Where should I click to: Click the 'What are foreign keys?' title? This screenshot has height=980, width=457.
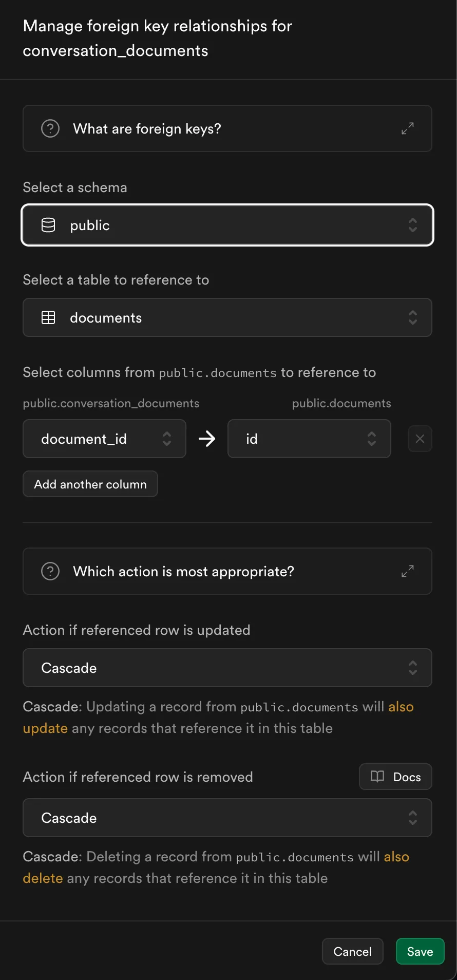coord(147,128)
